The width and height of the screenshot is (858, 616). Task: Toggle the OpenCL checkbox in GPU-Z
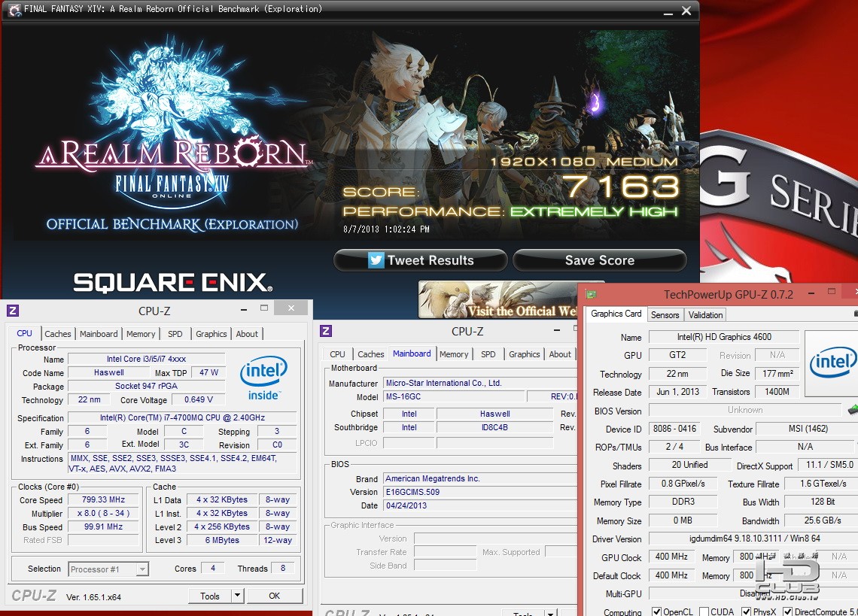pyautogui.click(x=656, y=611)
